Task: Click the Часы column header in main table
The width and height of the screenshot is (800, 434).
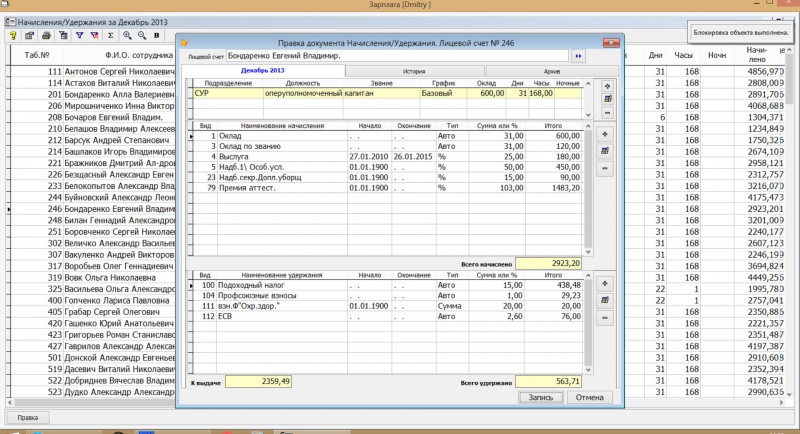Action: (x=683, y=55)
